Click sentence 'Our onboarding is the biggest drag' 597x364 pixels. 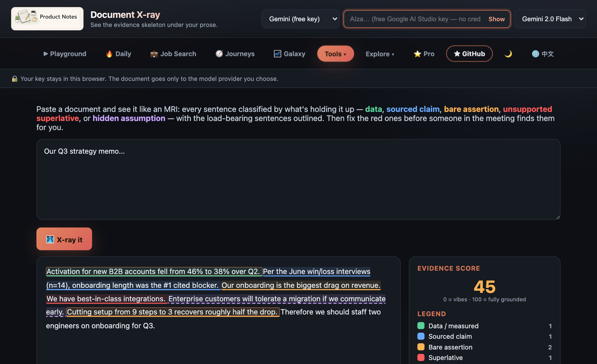coord(301,285)
